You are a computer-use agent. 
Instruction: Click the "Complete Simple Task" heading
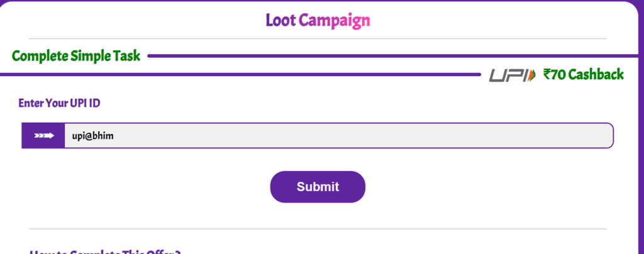coord(75,56)
